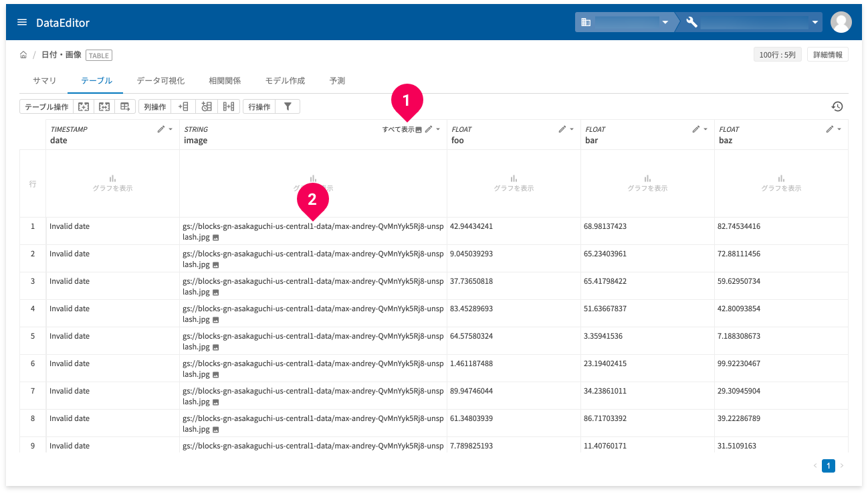Image resolution: width=868 pixels, height=494 pixels.
Task: Edit the date column with pencil icon
Action: [x=161, y=129]
